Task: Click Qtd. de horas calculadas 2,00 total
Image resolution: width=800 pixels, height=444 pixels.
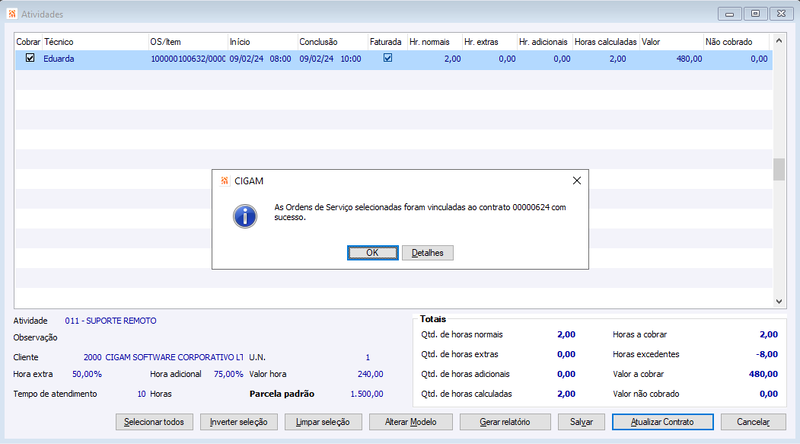Action: coord(566,394)
